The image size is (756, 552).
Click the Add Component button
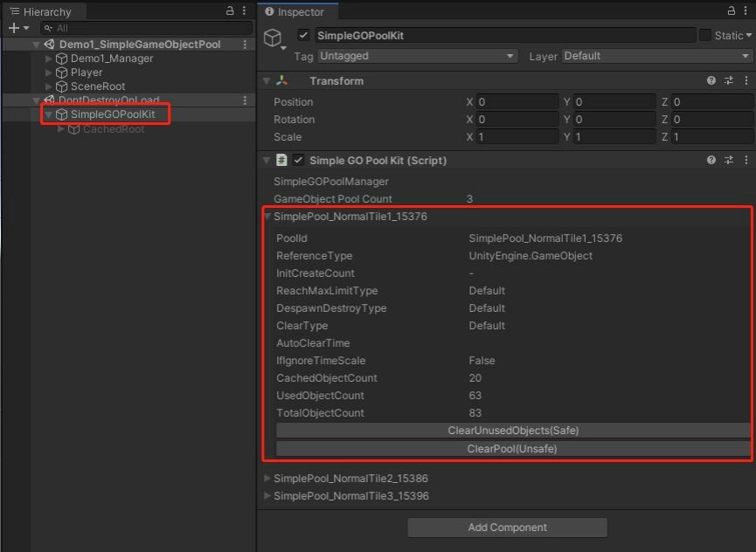(507, 528)
